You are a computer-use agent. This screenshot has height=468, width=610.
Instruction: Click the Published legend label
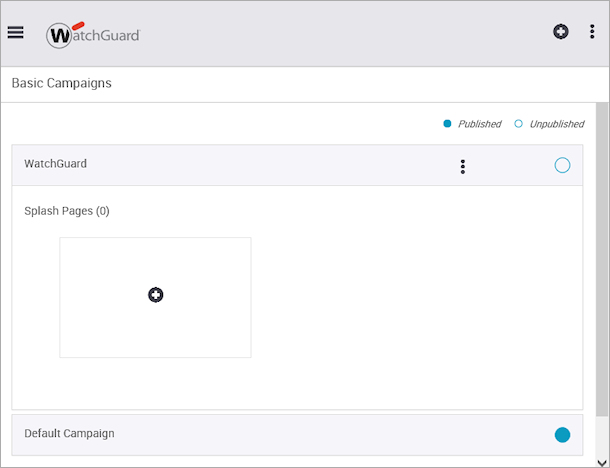click(479, 124)
